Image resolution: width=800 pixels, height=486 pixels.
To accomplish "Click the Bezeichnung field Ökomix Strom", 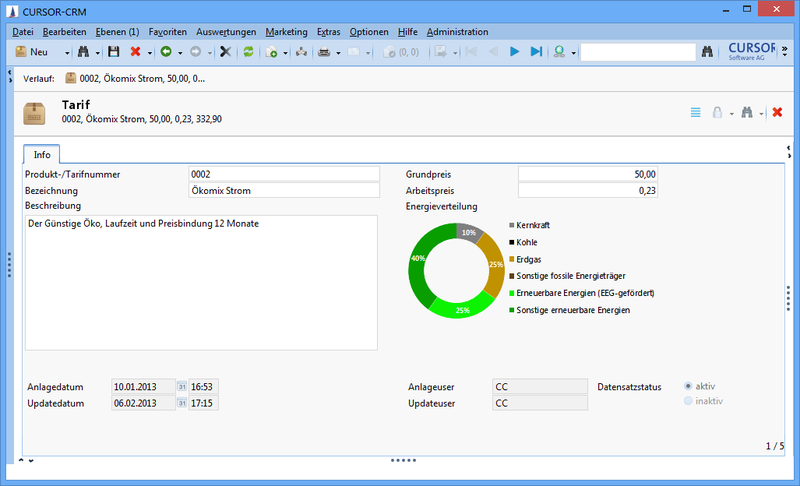I will (x=284, y=191).
